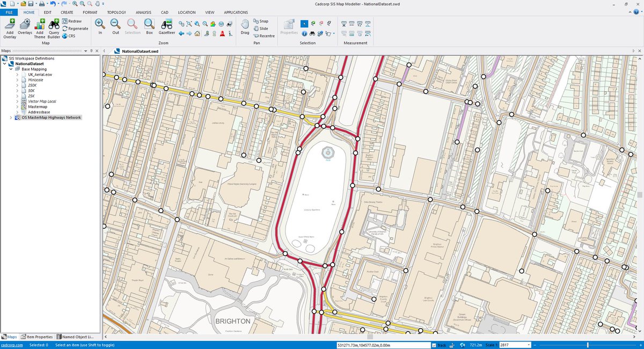Click the Print icon in quick toolbar
The height and width of the screenshot is (349, 644).
(x=42, y=3)
